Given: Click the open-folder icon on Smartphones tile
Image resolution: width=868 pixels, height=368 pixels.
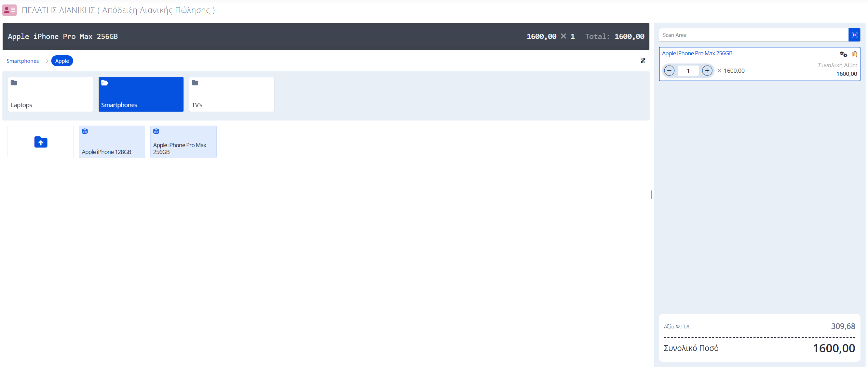Looking at the screenshot, I should click(105, 83).
